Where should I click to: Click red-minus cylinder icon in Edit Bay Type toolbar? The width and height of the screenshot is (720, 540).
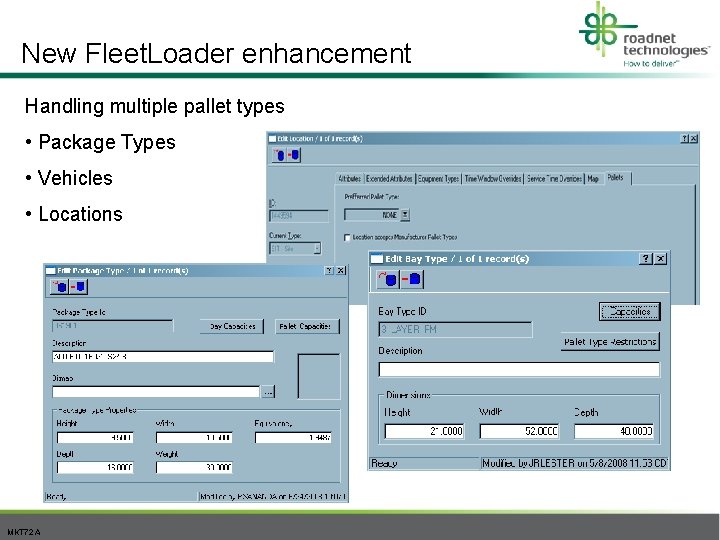[412, 279]
